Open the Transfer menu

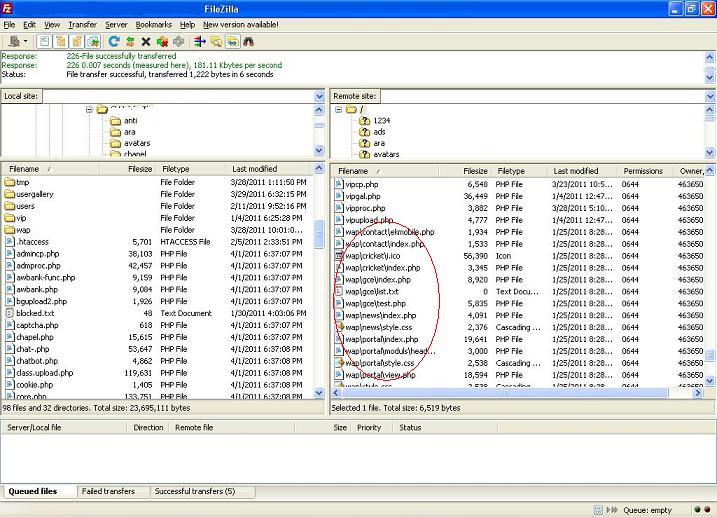tap(82, 24)
